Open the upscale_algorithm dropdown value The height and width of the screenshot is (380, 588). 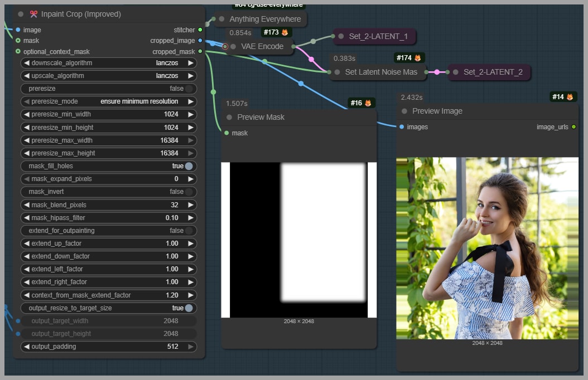click(x=167, y=76)
